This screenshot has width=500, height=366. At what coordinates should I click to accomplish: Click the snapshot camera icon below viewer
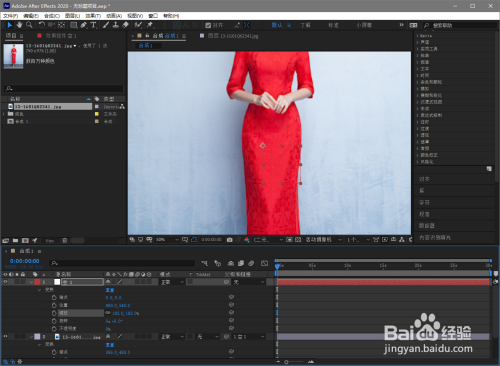pyautogui.click(x=229, y=240)
